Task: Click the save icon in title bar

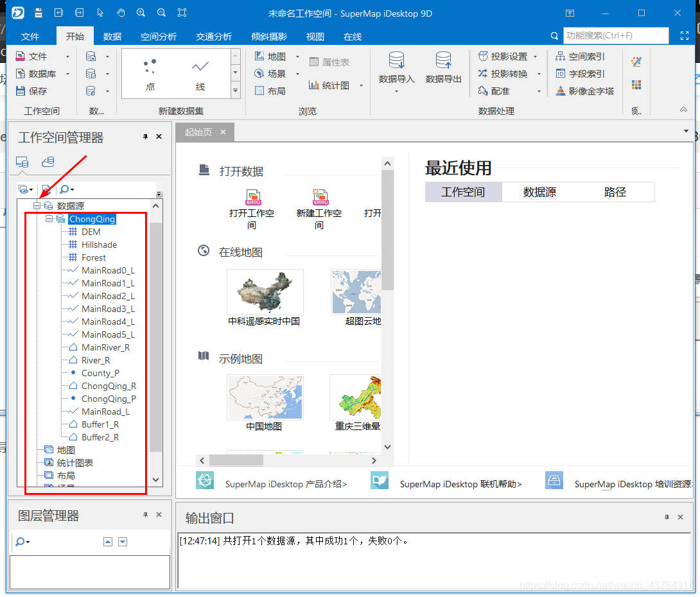Action: point(39,13)
